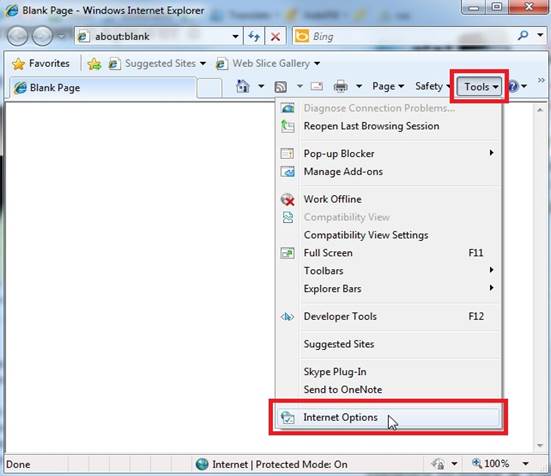This screenshot has width=551, height=476.
Task: Click the Refresh button beside address bar
Action: (x=254, y=36)
